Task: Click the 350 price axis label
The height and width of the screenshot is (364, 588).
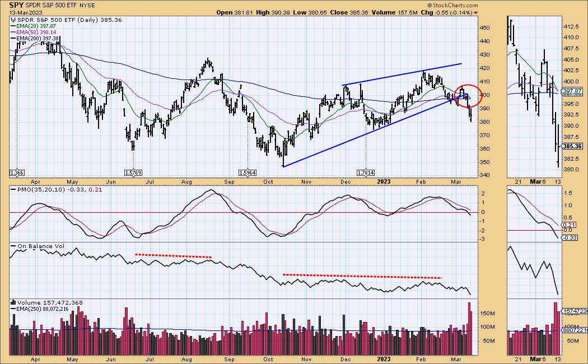Action: [x=484, y=162]
